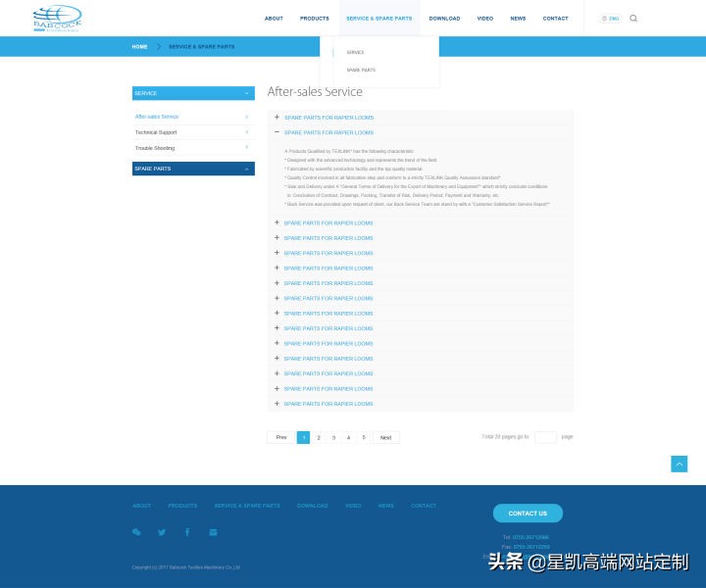The width and height of the screenshot is (706, 588).
Task: Click the back-to-top arrow button
Action: click(x=679, y=464)
